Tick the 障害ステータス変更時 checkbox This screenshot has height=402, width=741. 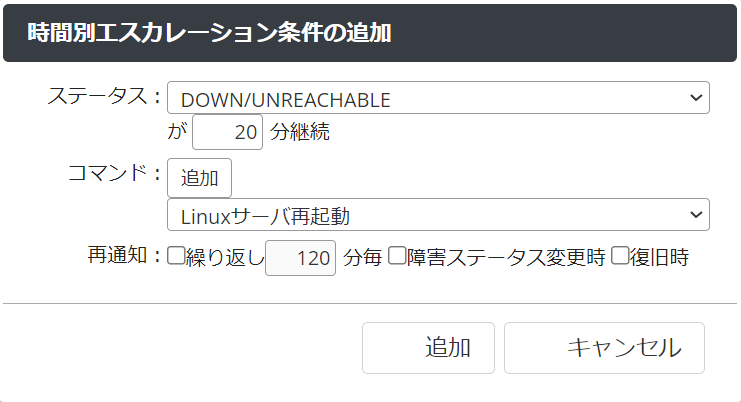396,257
